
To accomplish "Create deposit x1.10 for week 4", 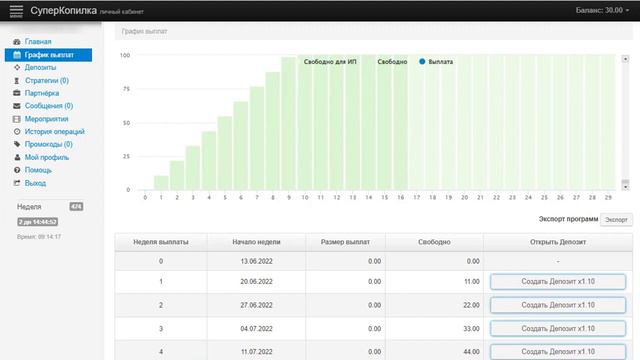I will (x=558, y=352).
